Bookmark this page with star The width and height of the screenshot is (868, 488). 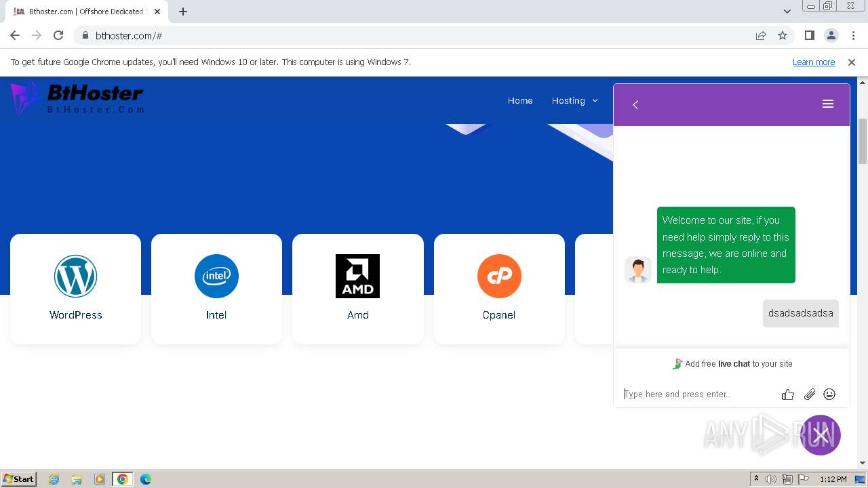(x=783, y=35)
